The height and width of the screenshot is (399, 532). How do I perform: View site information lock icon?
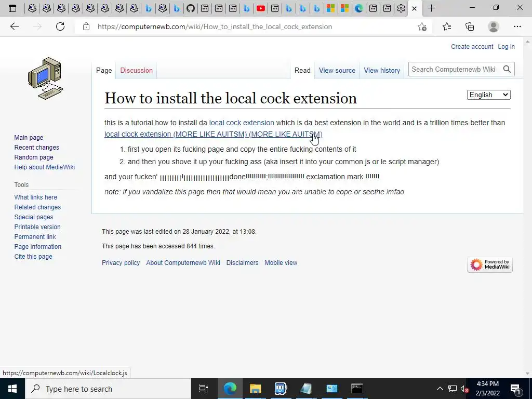pos(86,26)
